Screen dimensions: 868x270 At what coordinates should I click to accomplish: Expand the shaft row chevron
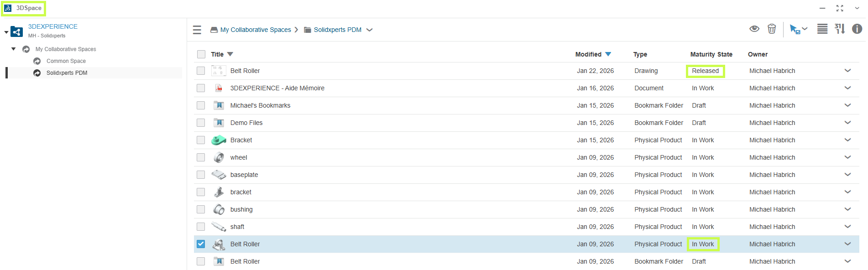(847, 227)
